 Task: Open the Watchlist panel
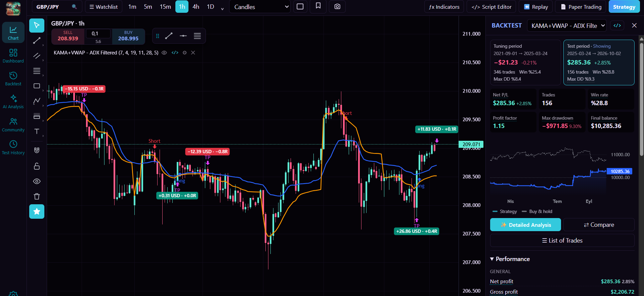pos(103,7)
